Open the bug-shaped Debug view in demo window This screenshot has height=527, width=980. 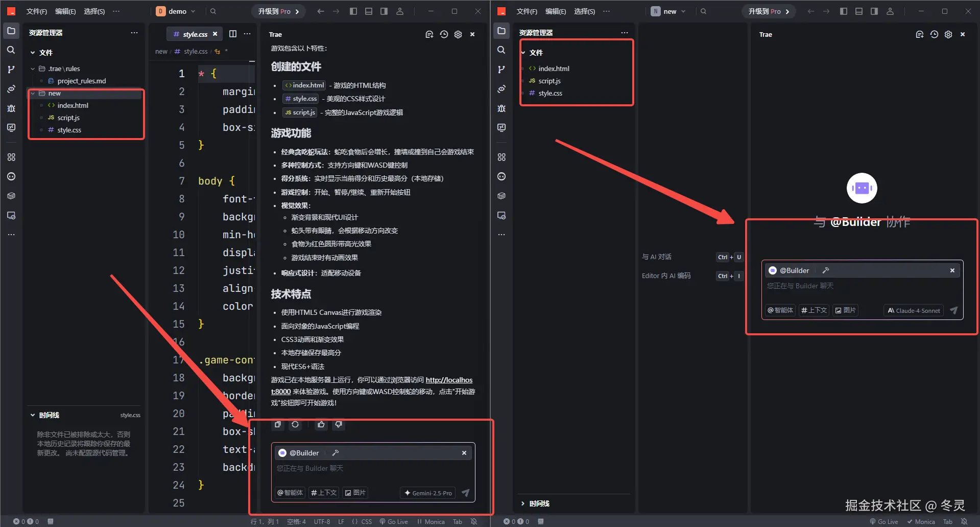click(11, 108)
